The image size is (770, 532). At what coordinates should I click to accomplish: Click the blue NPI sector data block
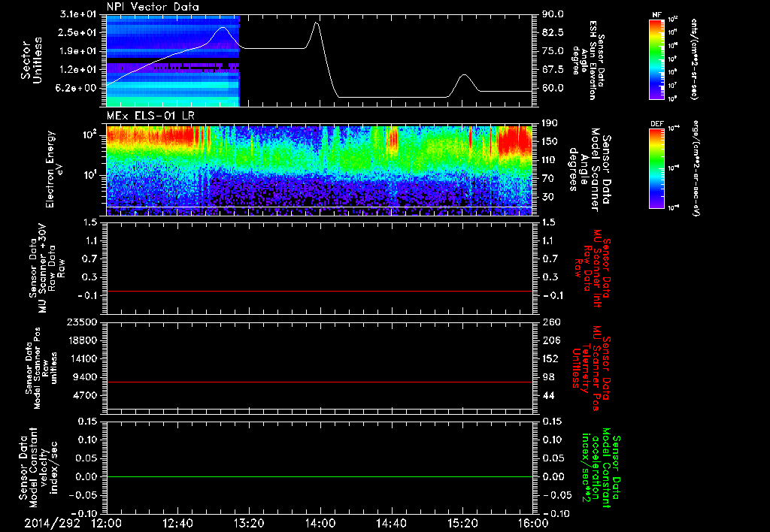click(x=173, y=61)
